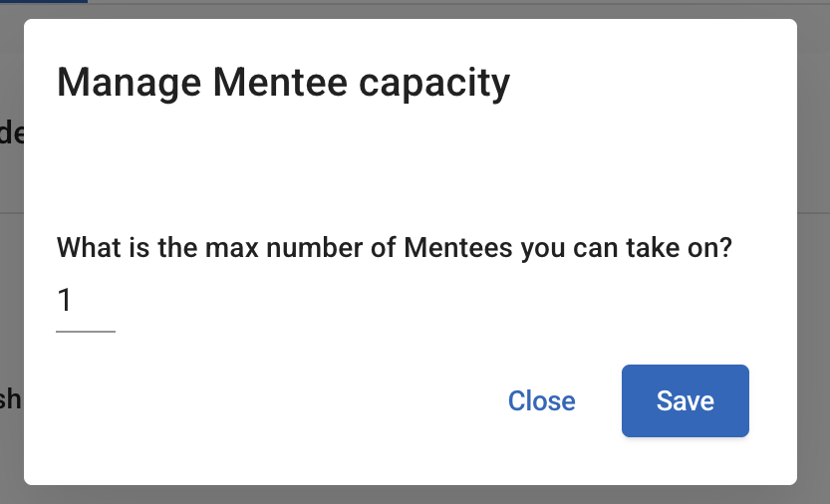This screenshot has height=504, width=830.
Task: Click the max number of Mentees question label
Action: [x=395, y=247]
